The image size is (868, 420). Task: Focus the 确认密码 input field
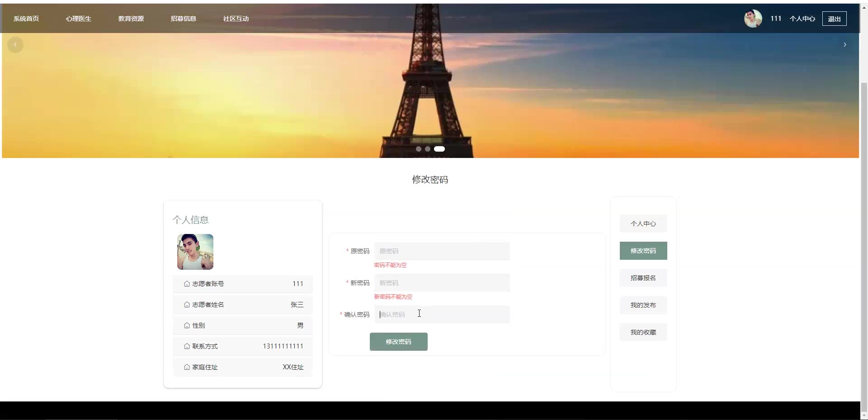pos(442,315)
